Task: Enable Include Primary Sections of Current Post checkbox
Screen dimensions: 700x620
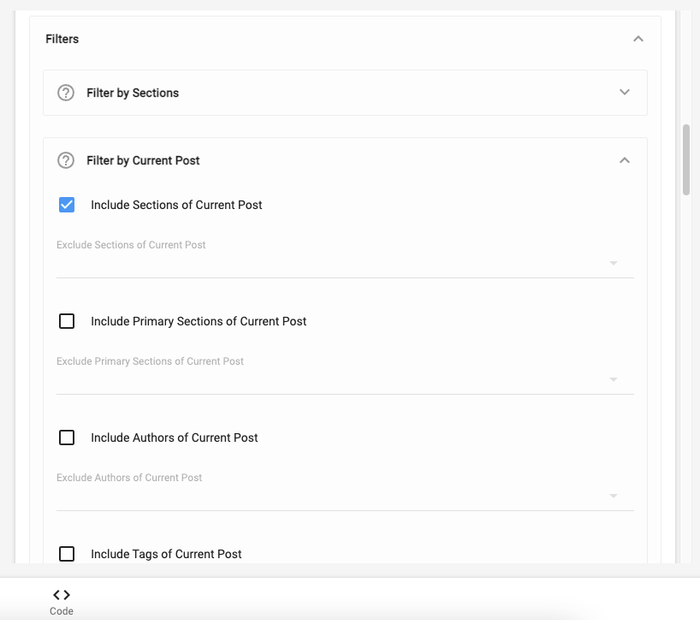Action: [67, 321]
